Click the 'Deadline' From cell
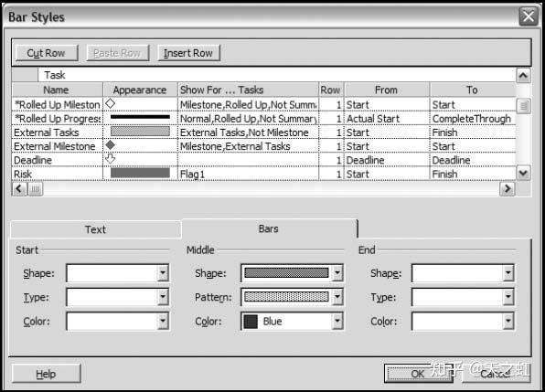Viewport: 545px width, 392px height. coord(387,160)
